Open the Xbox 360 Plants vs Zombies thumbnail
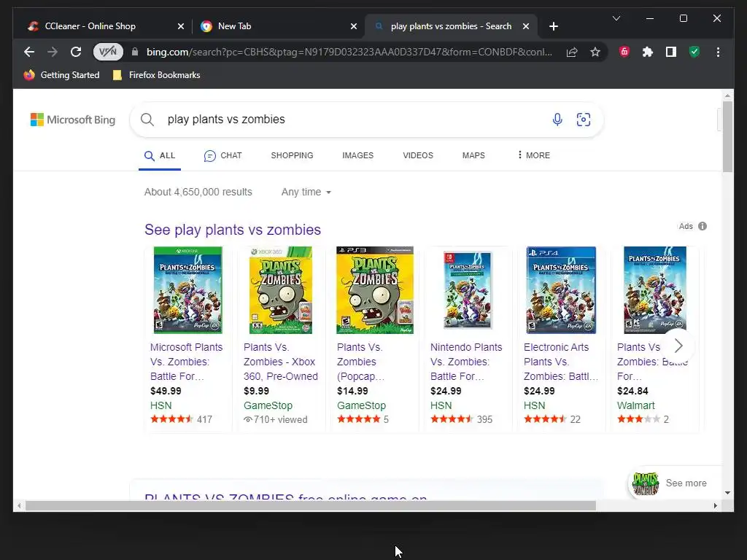 tap(281, 290)
